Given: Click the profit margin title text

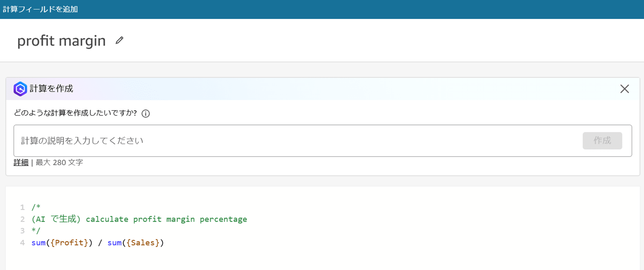Looking at the screenshot, I should [x=62, y=41].
